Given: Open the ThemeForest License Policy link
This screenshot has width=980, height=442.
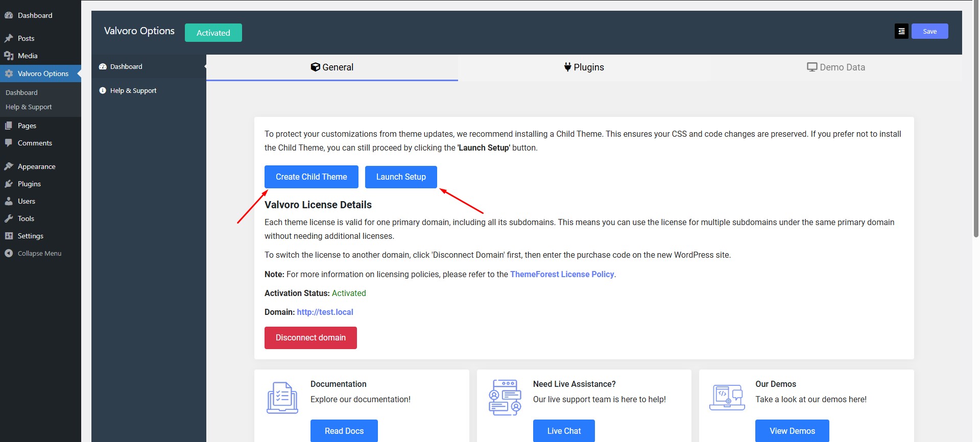Looking at the screenshot, I should tap(562, 275).
